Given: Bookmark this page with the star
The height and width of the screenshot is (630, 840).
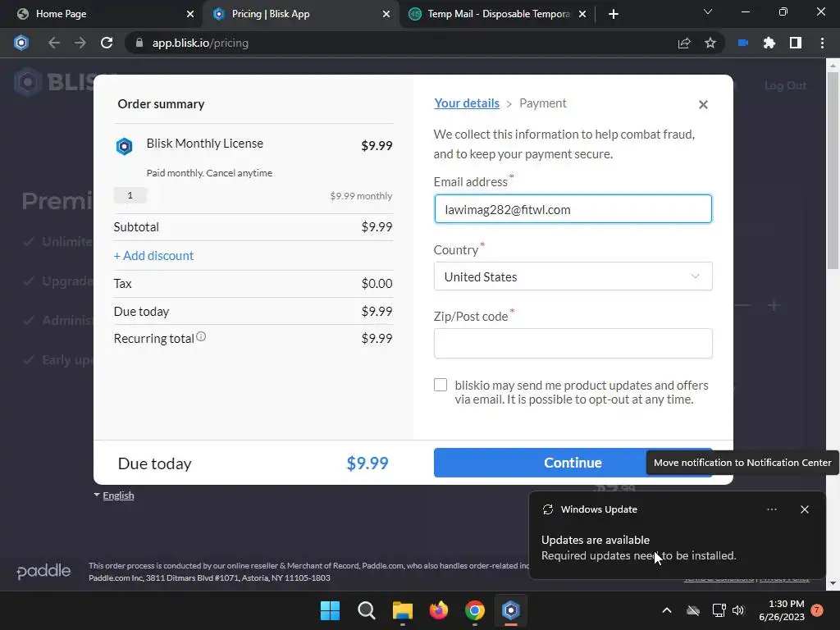Looking at the screenshot, I should (x=710, y=43).
